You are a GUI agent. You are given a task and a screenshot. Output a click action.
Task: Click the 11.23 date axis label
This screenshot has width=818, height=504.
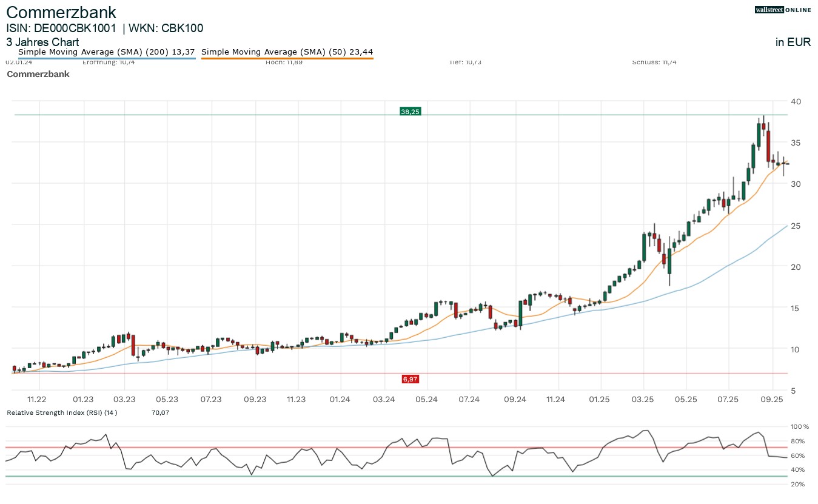(297, 399)
